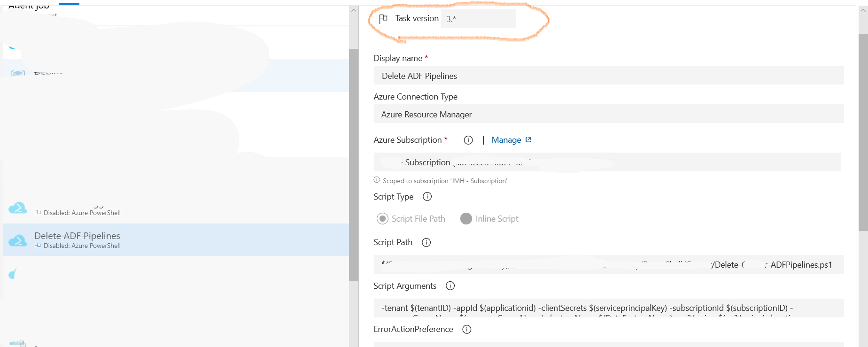The image size is (868, 347).
Task: Click the Azure PowerShell icon of Delete ADF Pipelines
Action: [x=18, y=240]
